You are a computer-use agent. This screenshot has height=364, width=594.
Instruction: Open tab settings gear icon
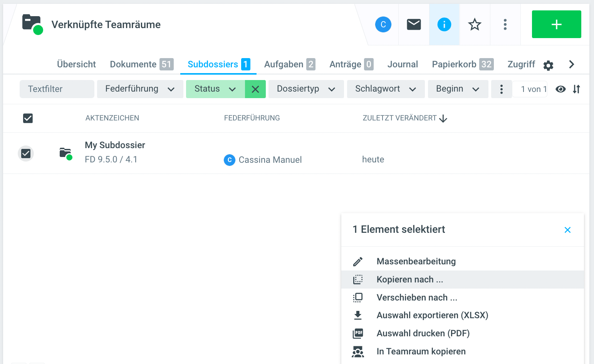coord(548,65)
